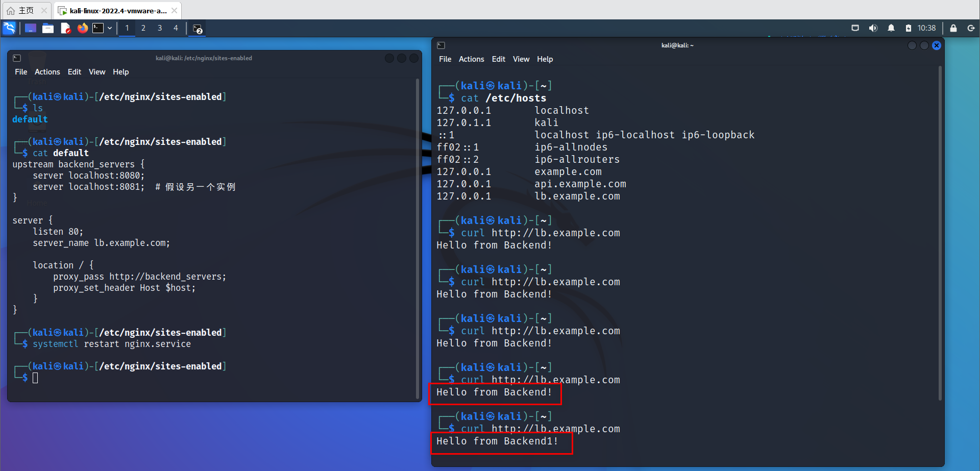Close the sites-enabled terminal window

pyautogui.click(x=414, y=58)
